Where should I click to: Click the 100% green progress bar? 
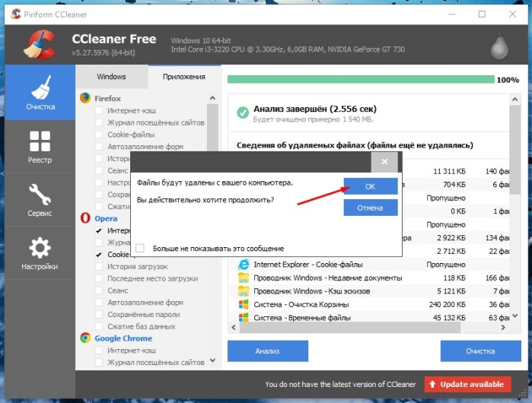[x=361, y=79]
